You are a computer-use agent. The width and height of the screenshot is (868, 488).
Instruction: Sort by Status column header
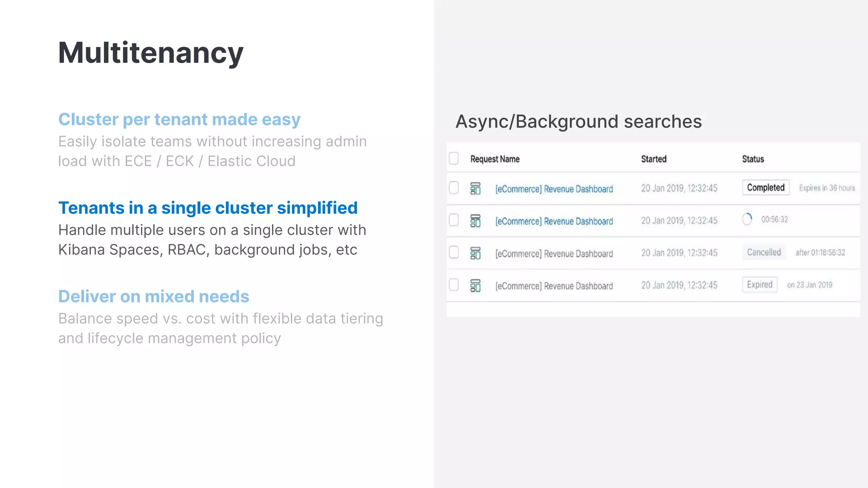(753, 159)
